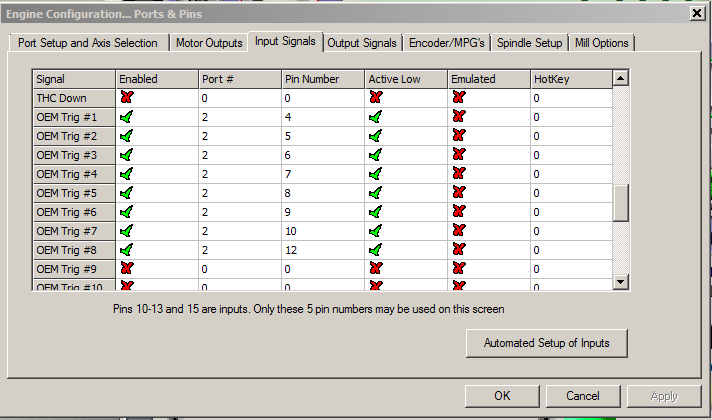This screenshot has height=420, width=712.
Task: Toggle Active Low for OEM Trig #3
Action: point(376,155)
